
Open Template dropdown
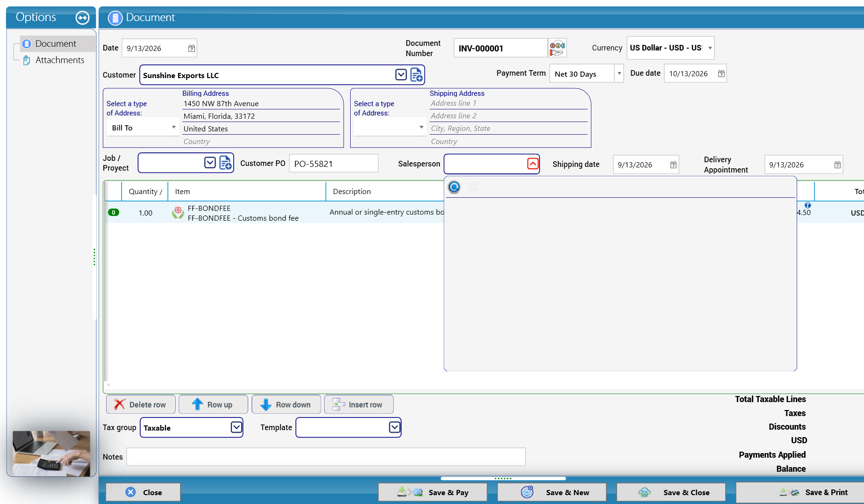(x=395, y=427)
